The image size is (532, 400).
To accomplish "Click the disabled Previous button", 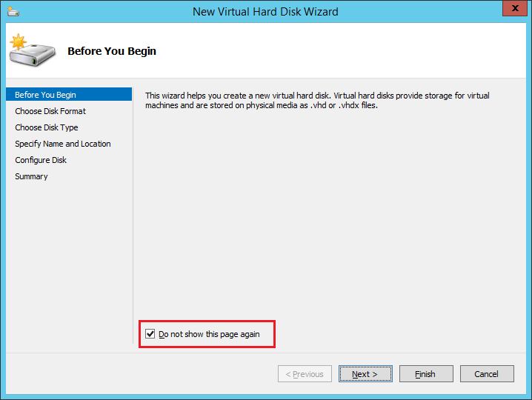I will (305, 374).
